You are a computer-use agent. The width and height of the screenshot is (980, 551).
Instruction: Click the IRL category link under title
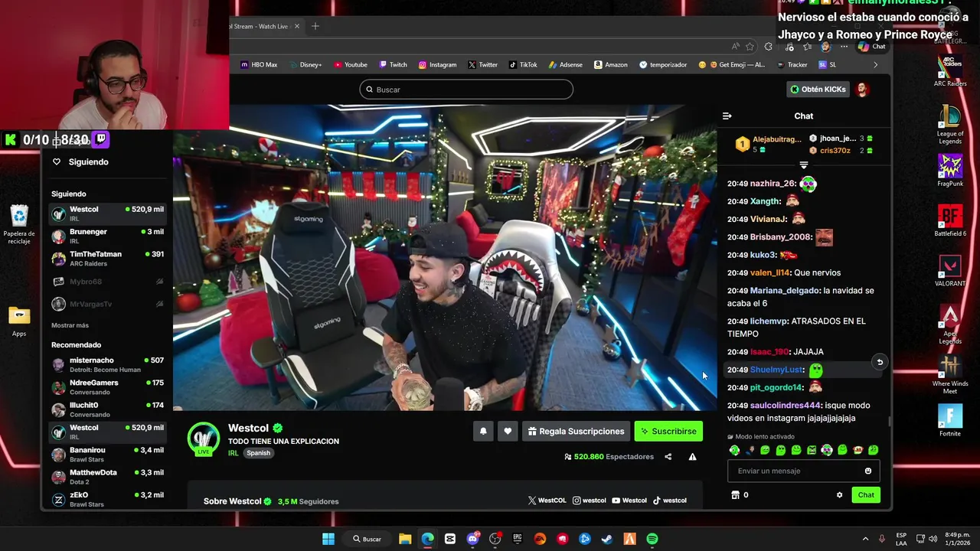233,453
